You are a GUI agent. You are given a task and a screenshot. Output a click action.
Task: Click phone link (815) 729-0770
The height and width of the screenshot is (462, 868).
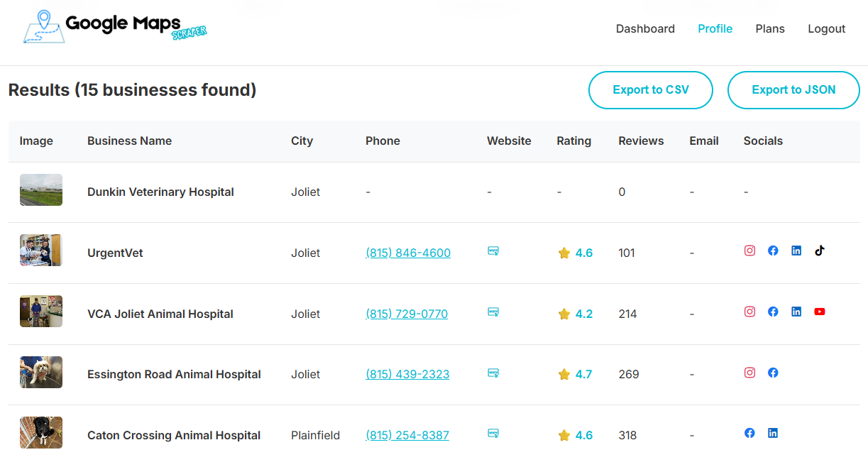coord(407,314)
